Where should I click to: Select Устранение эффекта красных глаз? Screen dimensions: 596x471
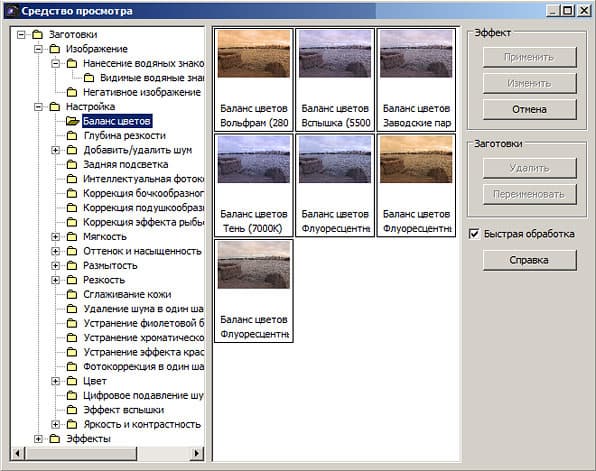click(x=143, y=352)
